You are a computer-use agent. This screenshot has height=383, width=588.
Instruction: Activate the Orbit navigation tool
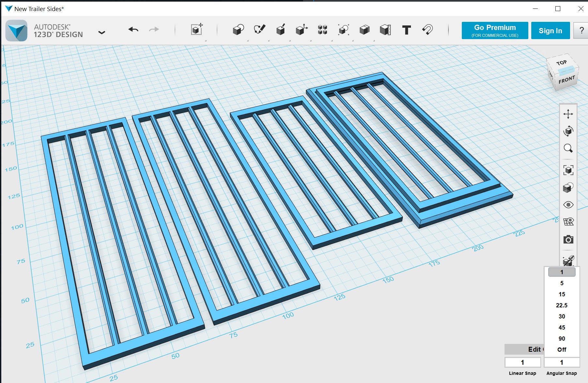(568, 131)
